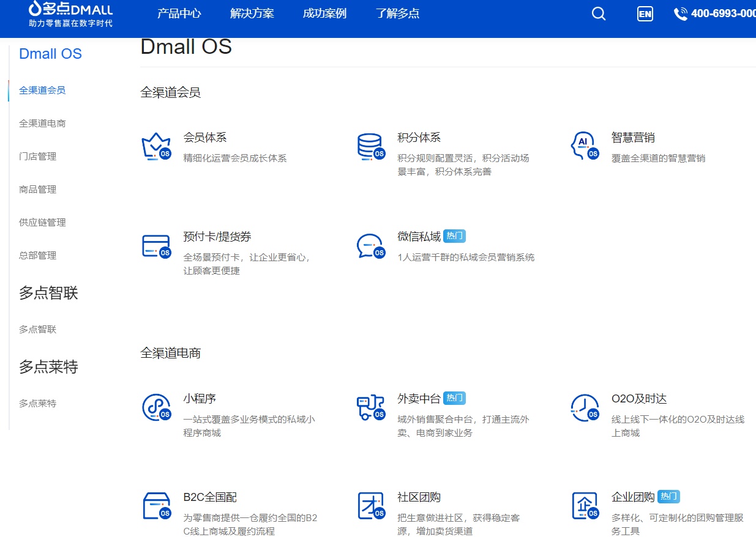Select 全渠道电商 in the sidebar
The image size is (756, 537).
(x=42, y=123)
